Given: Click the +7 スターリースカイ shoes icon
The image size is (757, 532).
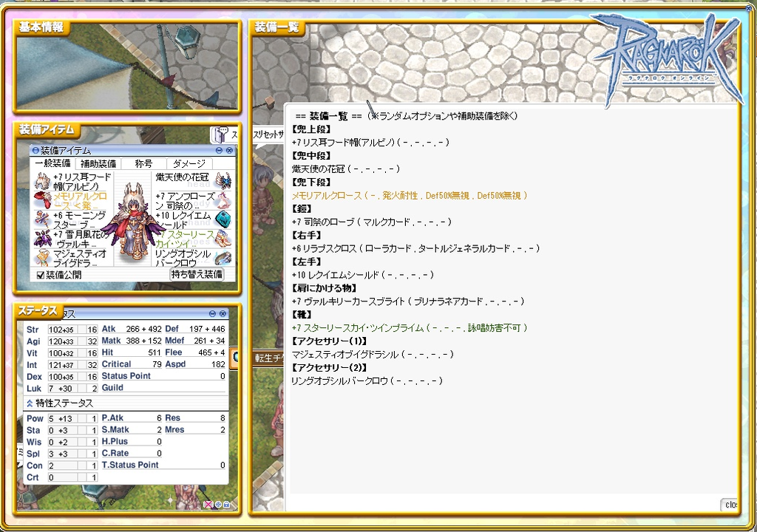Looking at the screenshot, I should tap(223, 239).
